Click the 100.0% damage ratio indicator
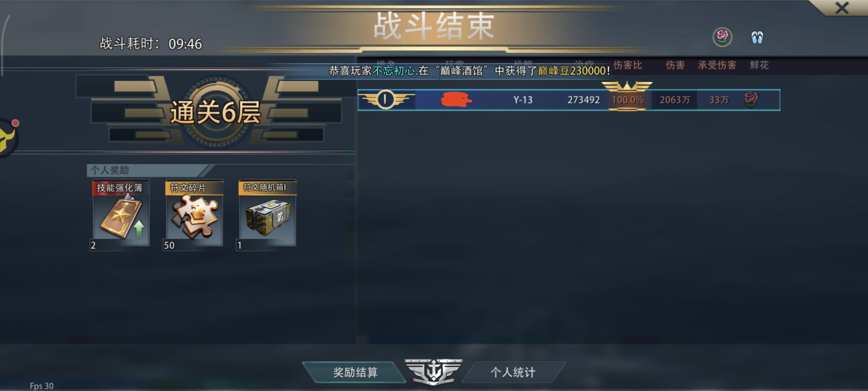The height and width of the screenshot is (391, 868). point(627,100)
